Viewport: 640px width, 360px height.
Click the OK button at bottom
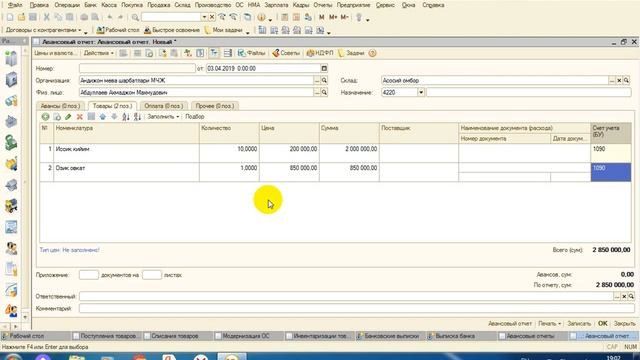602,324
